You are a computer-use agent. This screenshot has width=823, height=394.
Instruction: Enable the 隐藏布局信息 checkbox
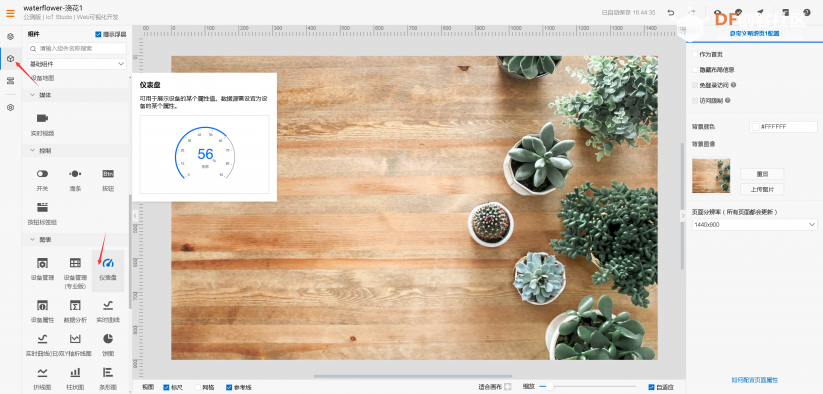click(695, 69)
